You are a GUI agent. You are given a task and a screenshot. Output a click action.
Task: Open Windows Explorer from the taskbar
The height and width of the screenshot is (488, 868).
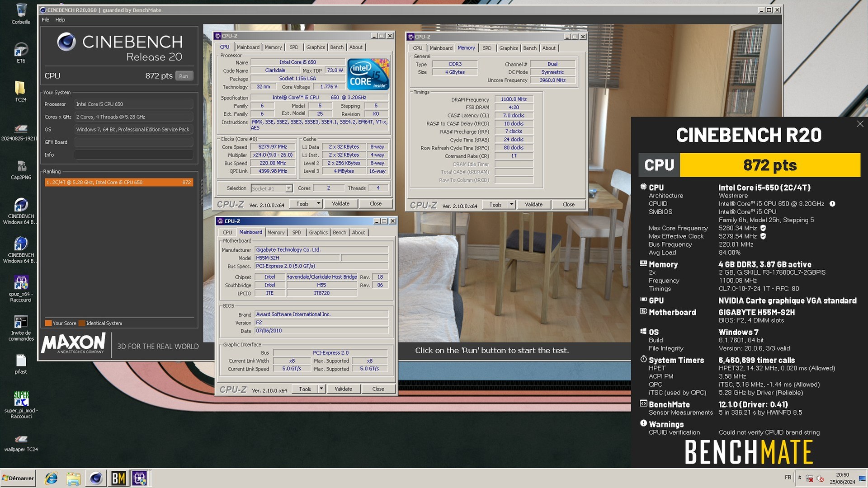pyautogui.click(x=73, y=478)
